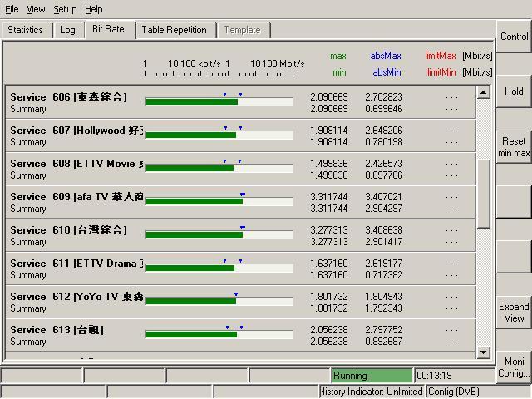Open the Help menu
The width and height of the screenshot is (532, 399).
pyautogui.click(x=94, y=9)
